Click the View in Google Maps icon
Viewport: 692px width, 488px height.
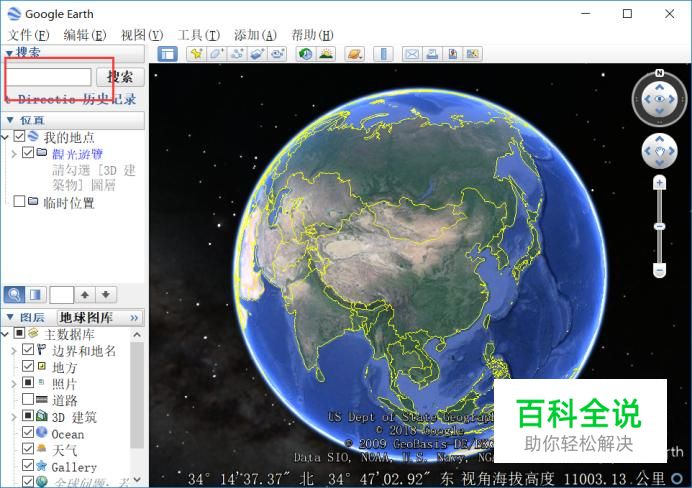(473, 54)
